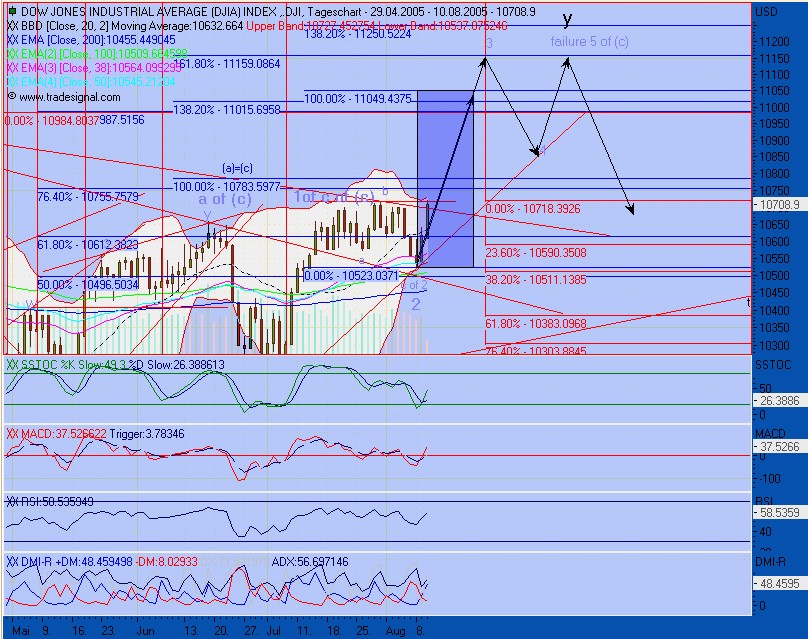
Task: Click the 'EMA [Close, 200]:10455.449045' label
Action: (x=98, y=40)
